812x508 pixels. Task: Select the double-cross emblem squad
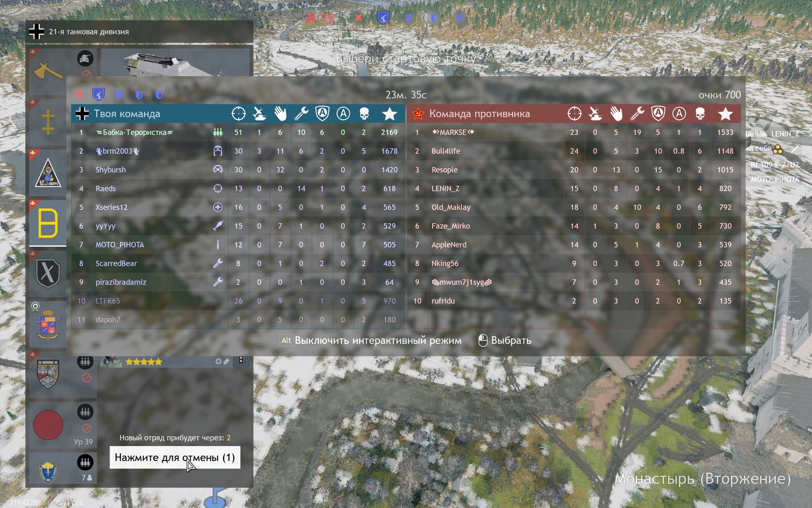pyautogui.click(x=47, y=122)
